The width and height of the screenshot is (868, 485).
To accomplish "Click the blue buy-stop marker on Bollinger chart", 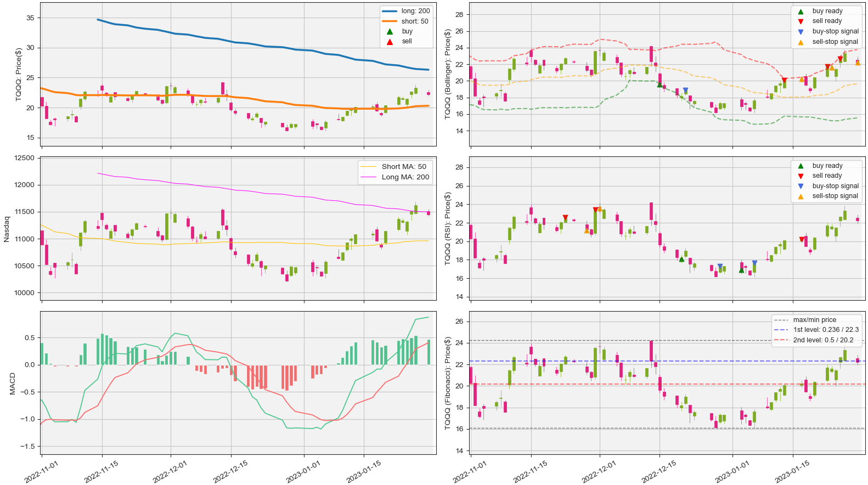I will tap(685, 91).
